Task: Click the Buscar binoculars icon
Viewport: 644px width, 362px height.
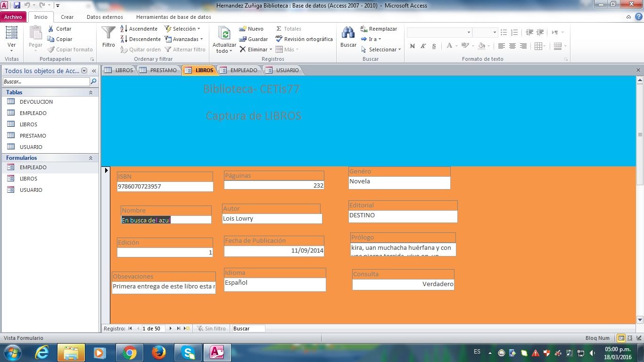Action: tap(348, 36)
